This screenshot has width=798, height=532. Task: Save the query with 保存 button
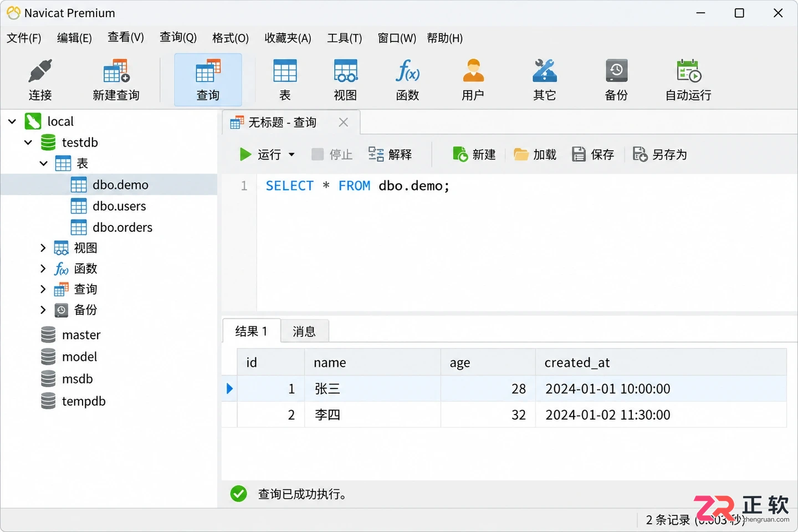pyautogui.click(x=593, y=155)
